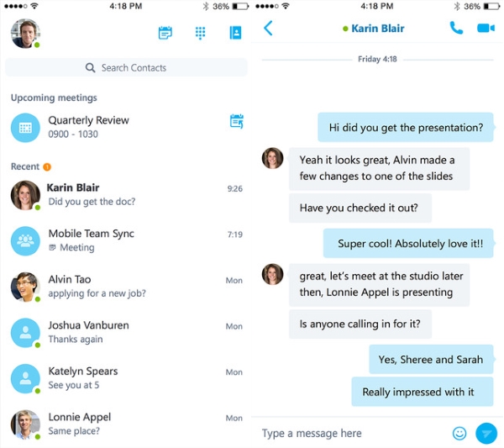Open the emoji picker smiley icon
Screen dimensions: 504x448
point(459,433)
